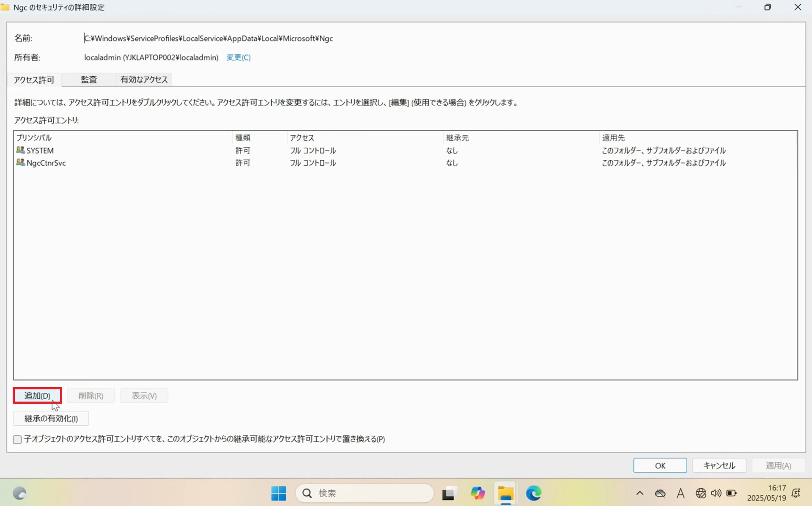Click 許可 in the SYSTEM row
This screenshot has height=506, width=812.
tap(243, 150)
